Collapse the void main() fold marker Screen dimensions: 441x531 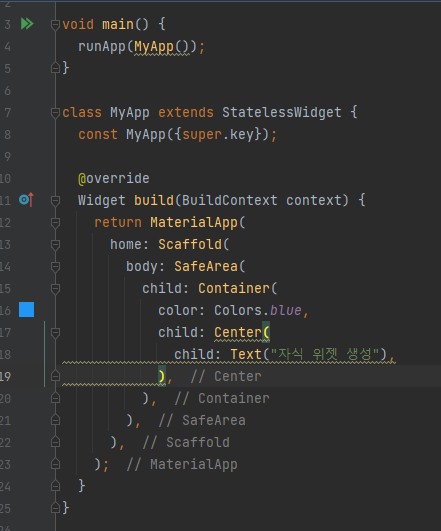55,24
